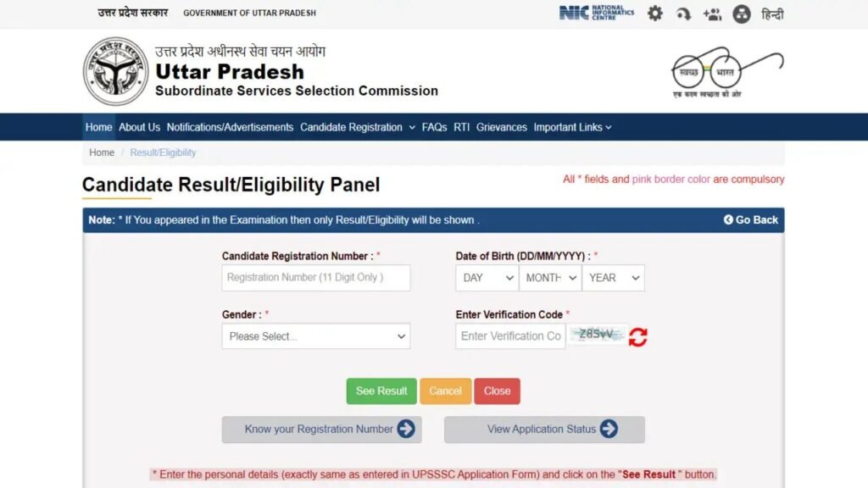Viewport: 868px width, 488px height.
Task: Focus the Candidate Registration Number field
Action: point(316,278)
